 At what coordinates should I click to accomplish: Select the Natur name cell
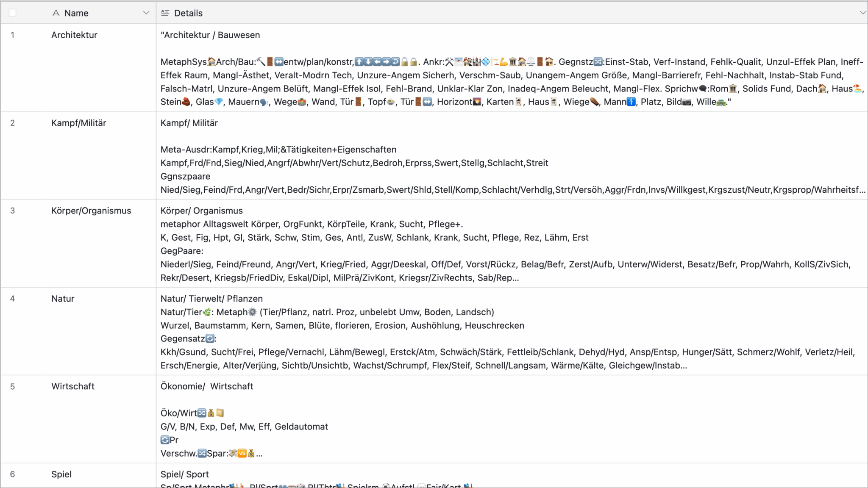tap(63, 299)
